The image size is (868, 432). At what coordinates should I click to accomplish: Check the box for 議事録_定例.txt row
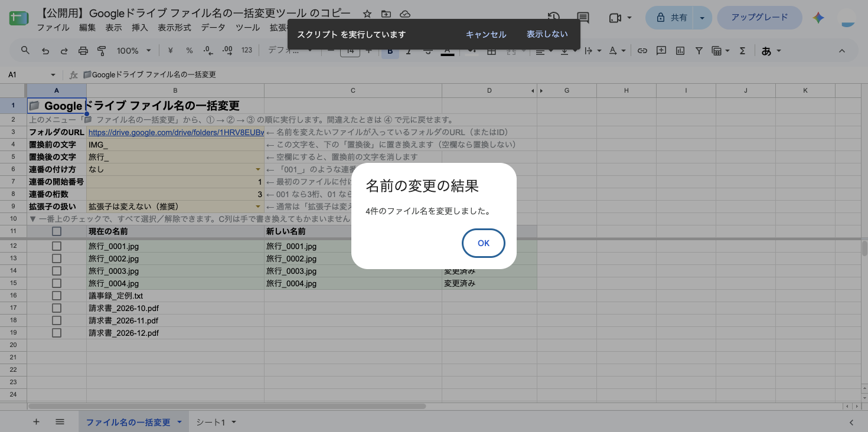click(57, 296)
